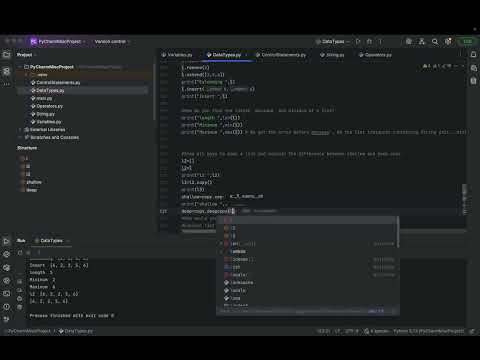480x360 pixels.
Task: Switch to the ControlStatements.py editor tab
Action: coord(281,55)
